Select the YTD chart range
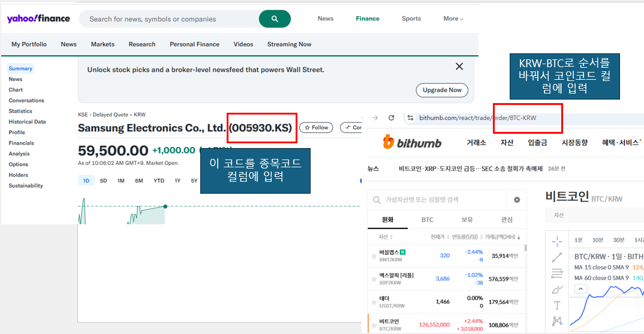Image resolution: width=644 pixels, height=334 pixels. point(159,180)
